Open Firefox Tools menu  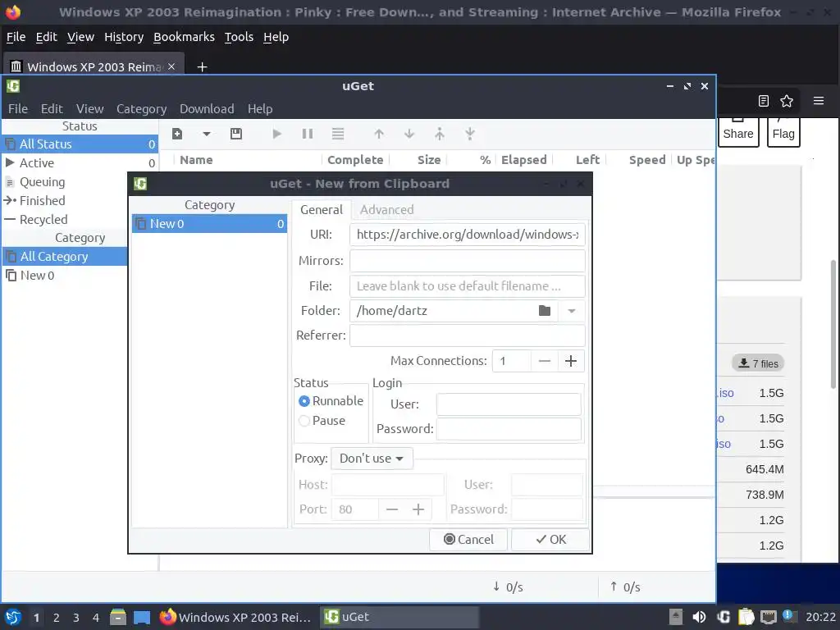[239, 37]
